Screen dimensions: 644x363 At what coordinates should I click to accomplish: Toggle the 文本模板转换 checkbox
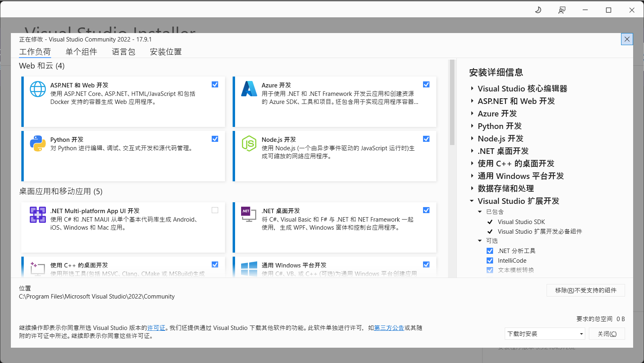pyautogui.click(x=490, y=270)
